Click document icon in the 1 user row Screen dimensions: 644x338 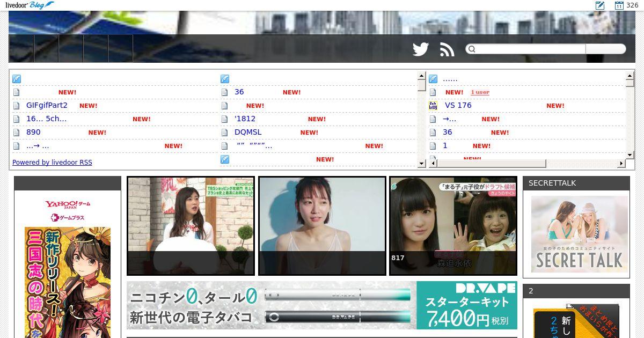433,92
